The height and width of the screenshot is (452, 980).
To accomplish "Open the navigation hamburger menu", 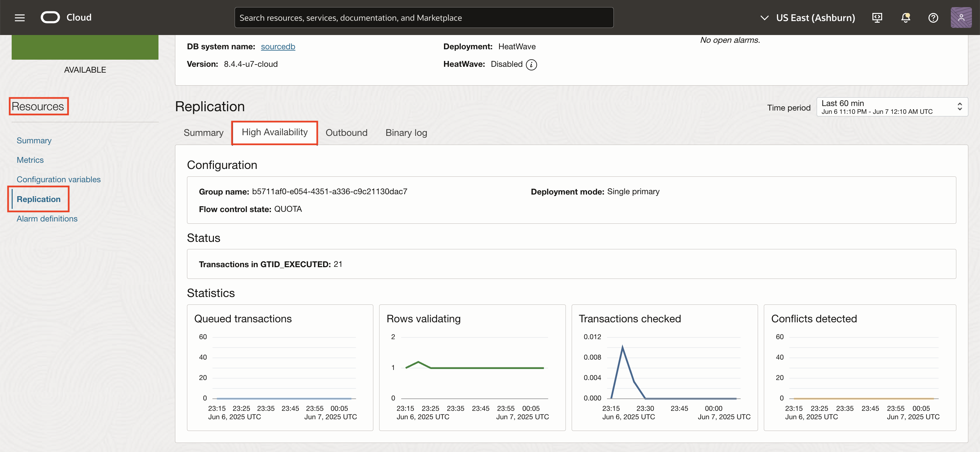I will (x=19, y=17).
